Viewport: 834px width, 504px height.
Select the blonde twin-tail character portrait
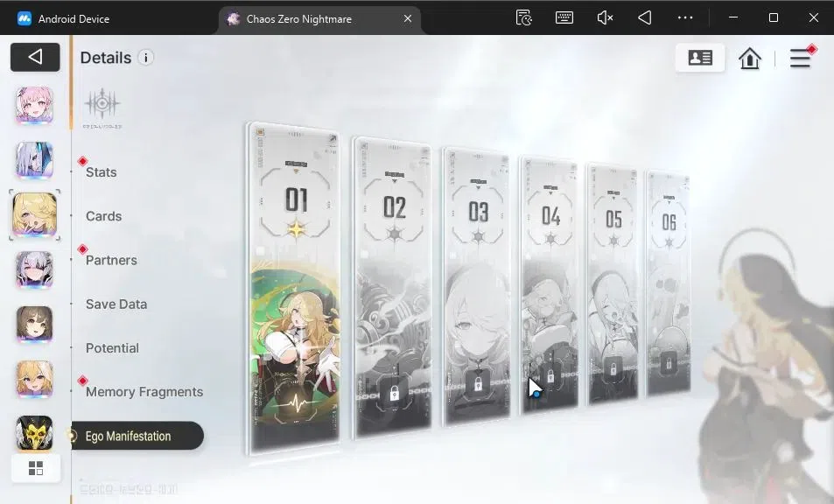coord(35,379)
